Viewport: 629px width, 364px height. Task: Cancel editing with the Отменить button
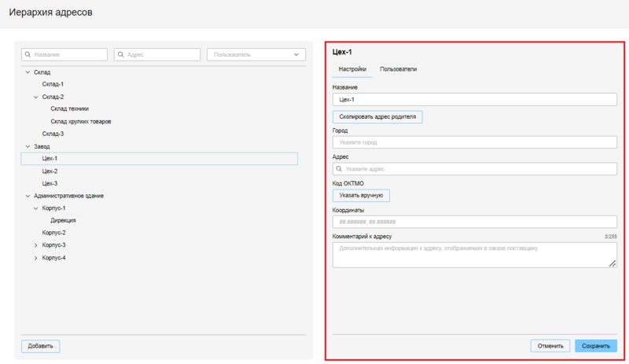point(550,346)
